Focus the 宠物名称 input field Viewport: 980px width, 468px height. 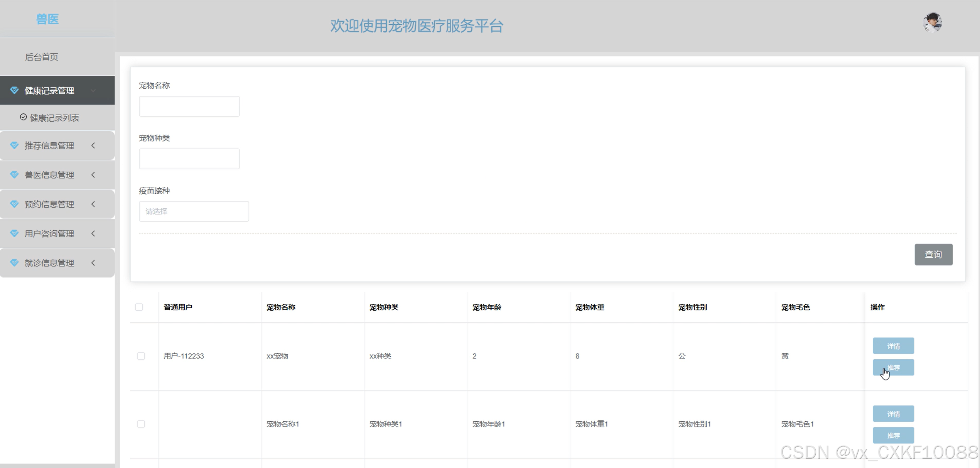(x=189, y=106)
